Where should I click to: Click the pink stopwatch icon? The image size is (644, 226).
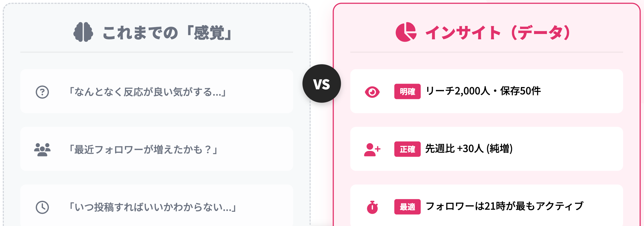pos(372,207)
